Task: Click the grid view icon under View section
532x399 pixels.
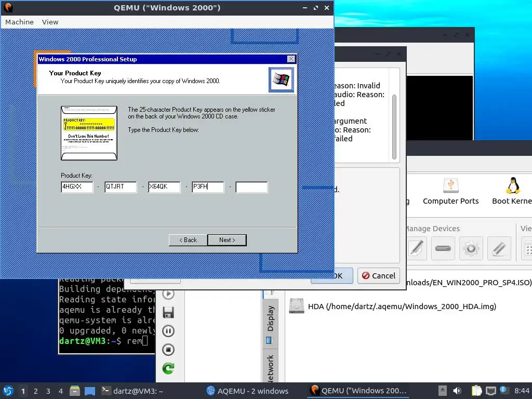Action: click(528, 249)
